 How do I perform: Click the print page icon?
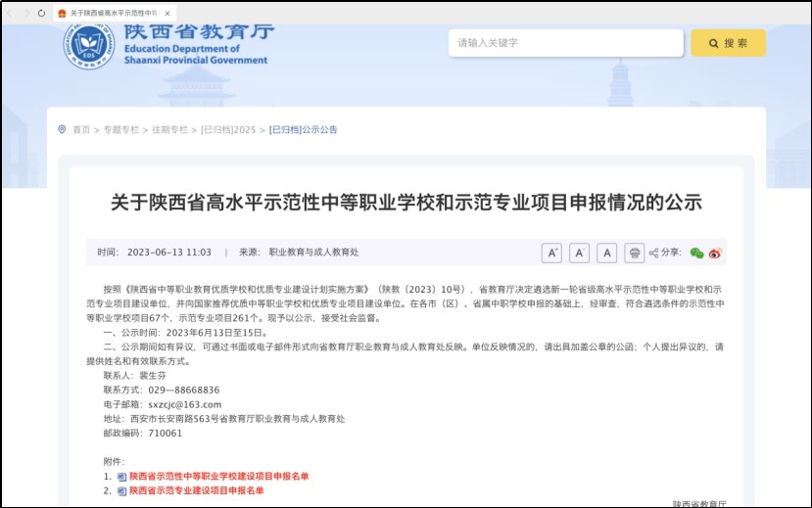coord(635,254)
